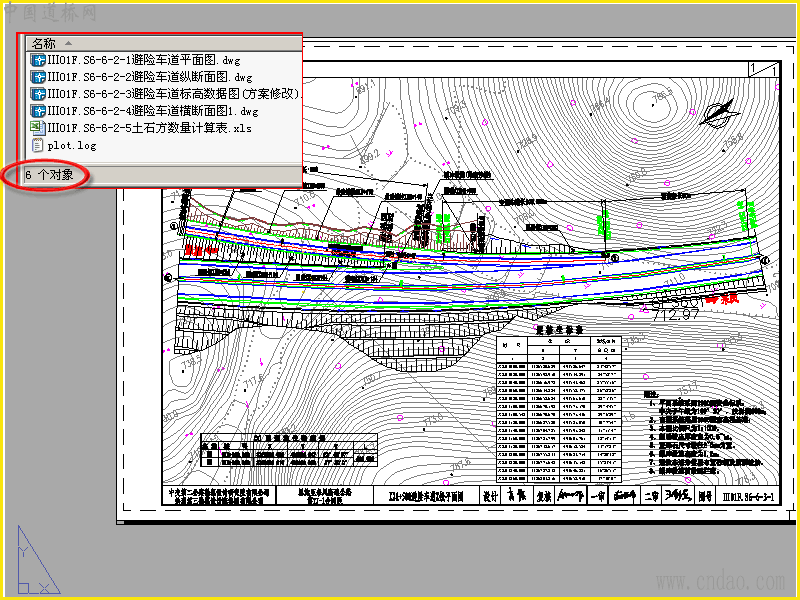Click the www.cndao.com watermark link
Viewport: 800px width, 600px height.
[x=720, y=582]
